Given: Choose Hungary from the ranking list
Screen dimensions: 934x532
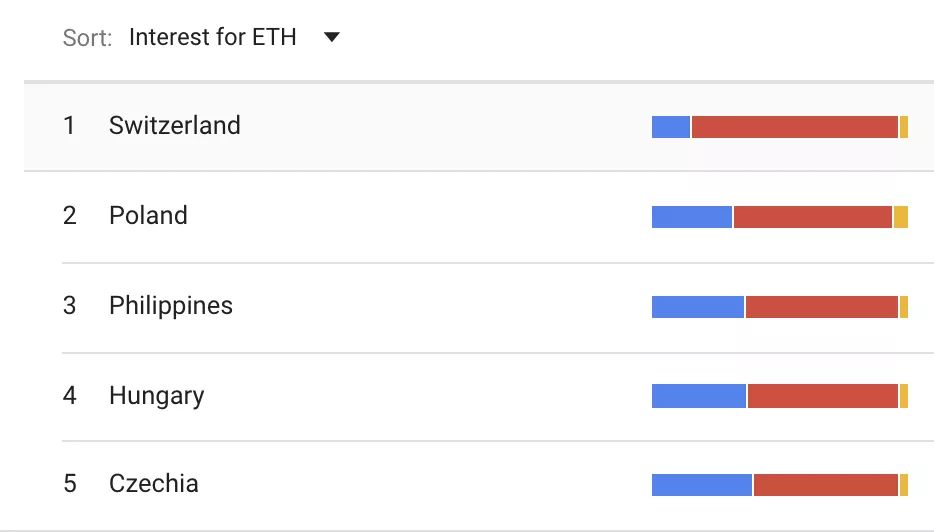Looking at the screenshot, I should 156,396.
